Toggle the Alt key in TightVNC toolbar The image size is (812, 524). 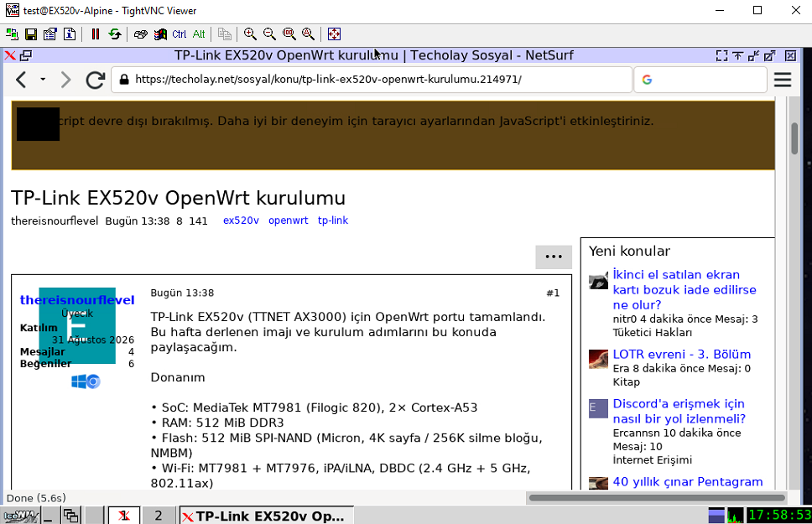click(199, 34)
